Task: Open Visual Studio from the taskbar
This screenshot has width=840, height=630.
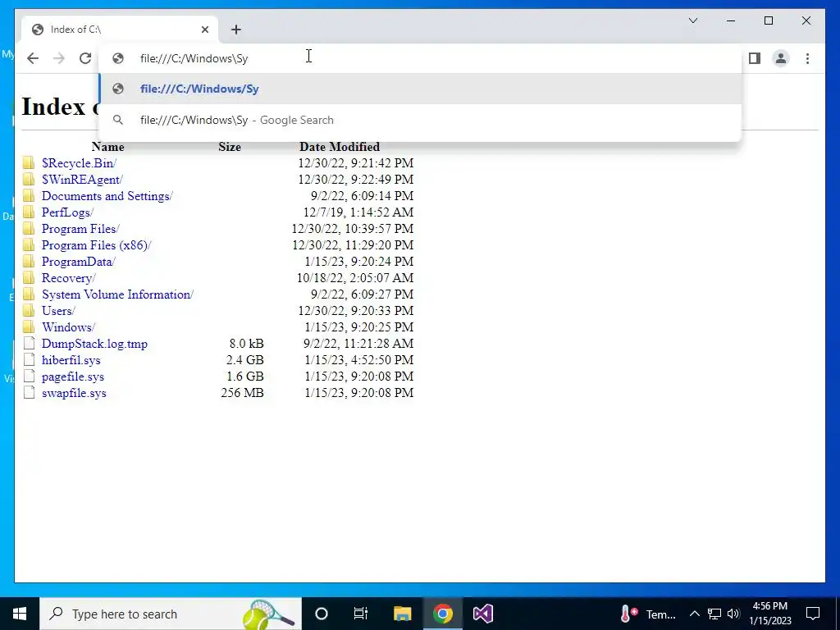Action: click(x=482, y=614)
